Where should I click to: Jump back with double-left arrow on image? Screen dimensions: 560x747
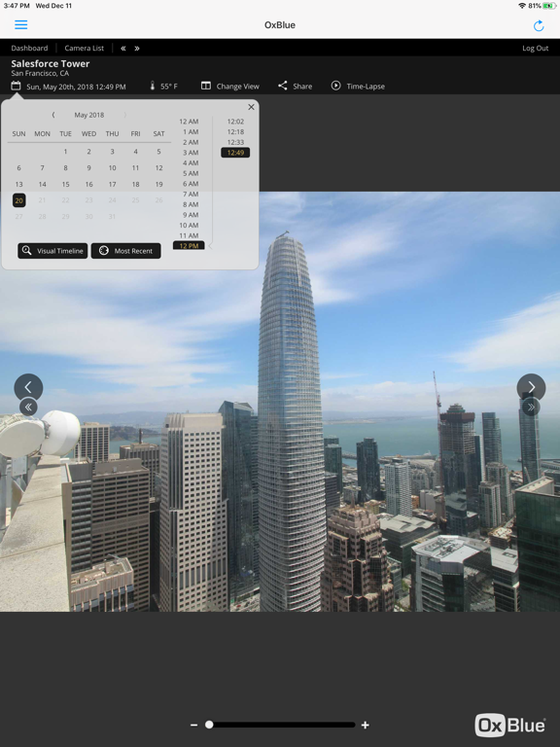point(28,407)
